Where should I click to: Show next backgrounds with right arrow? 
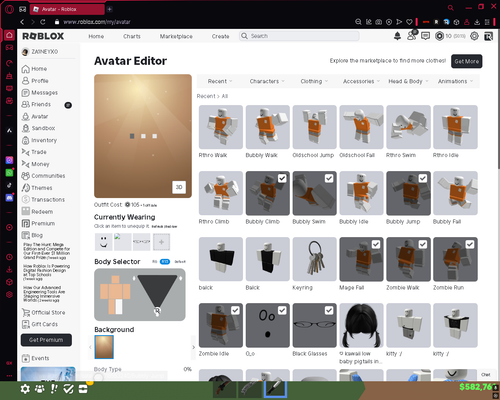click(193, 347)
